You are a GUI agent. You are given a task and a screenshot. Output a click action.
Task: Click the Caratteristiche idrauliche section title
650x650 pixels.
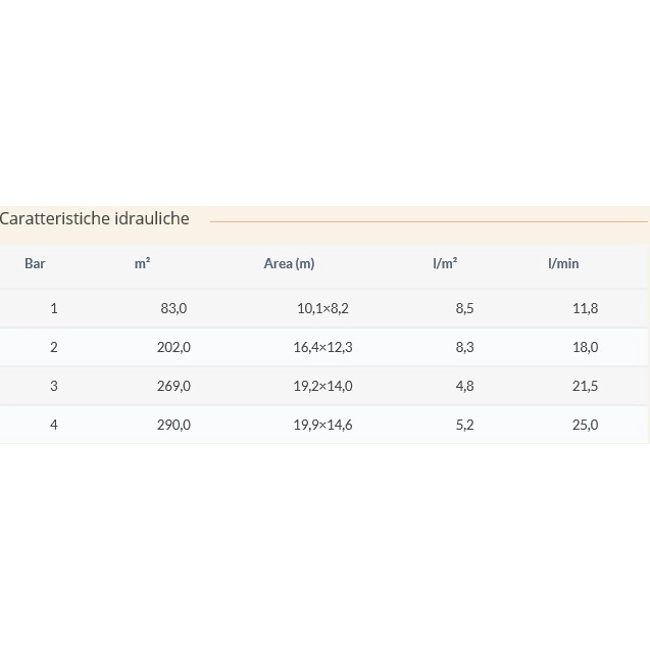point(95,218)
